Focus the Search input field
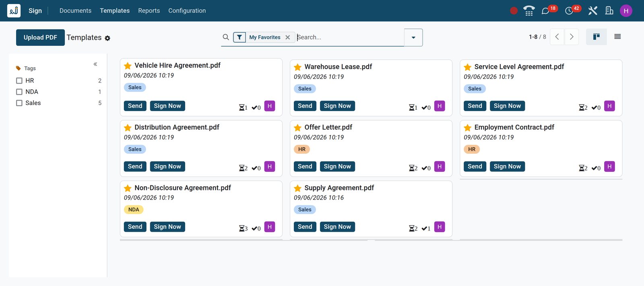The height and width of the screenshot is (286, 644). 349,37
